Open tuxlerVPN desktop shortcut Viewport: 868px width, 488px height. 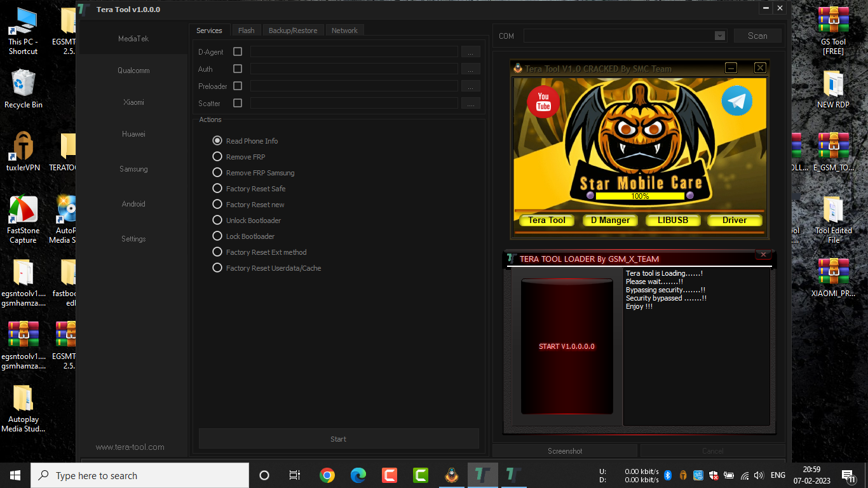pos(24,151)
